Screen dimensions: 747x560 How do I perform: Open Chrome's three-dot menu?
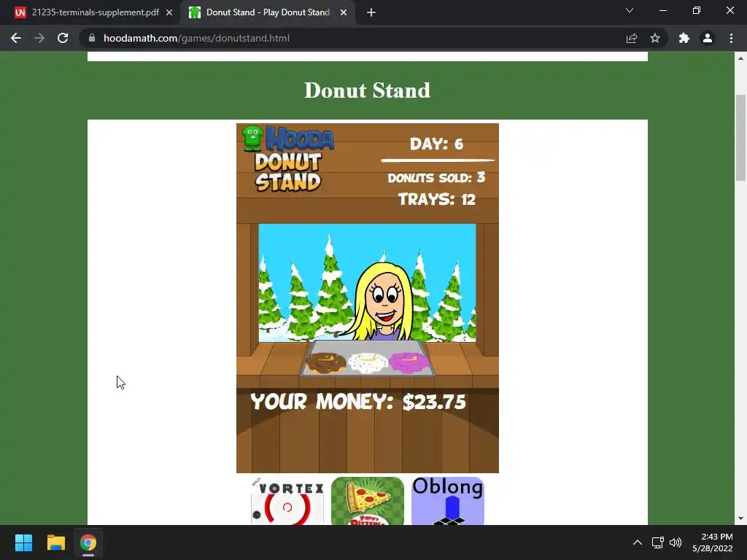point(731,38)
